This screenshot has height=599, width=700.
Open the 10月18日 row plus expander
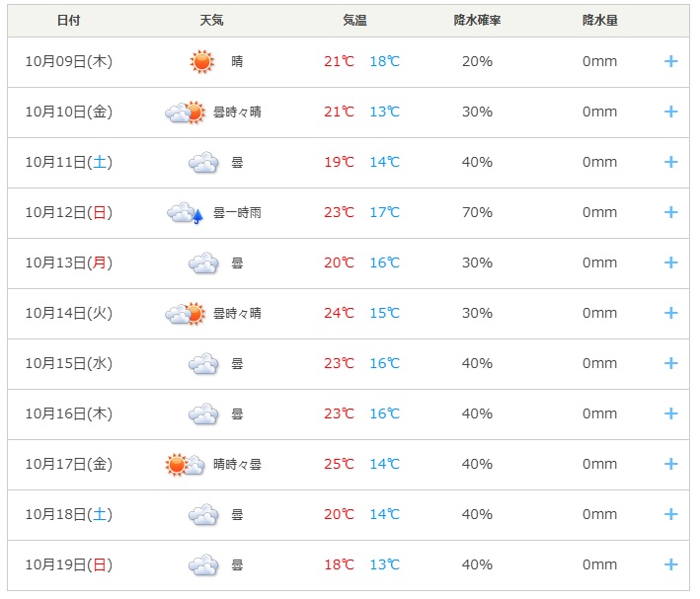(670, 514)
